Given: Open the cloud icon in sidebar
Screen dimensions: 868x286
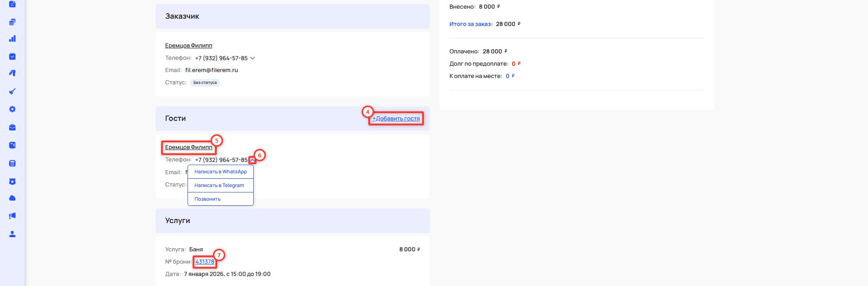Looking at the screenshot, I should [x=12, y=198].
